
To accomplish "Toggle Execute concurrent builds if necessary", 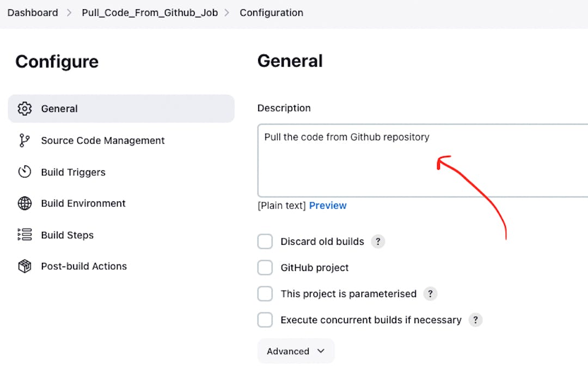I will coord(265,320).
